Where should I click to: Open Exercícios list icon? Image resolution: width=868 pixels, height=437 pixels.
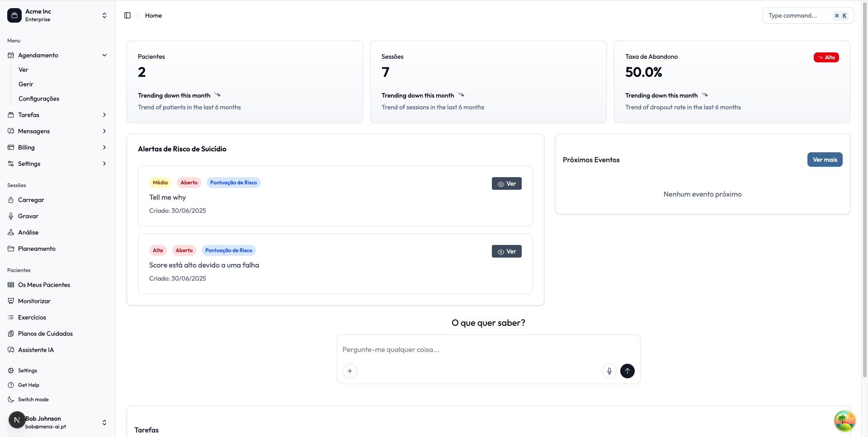click(x=11, y=317)
